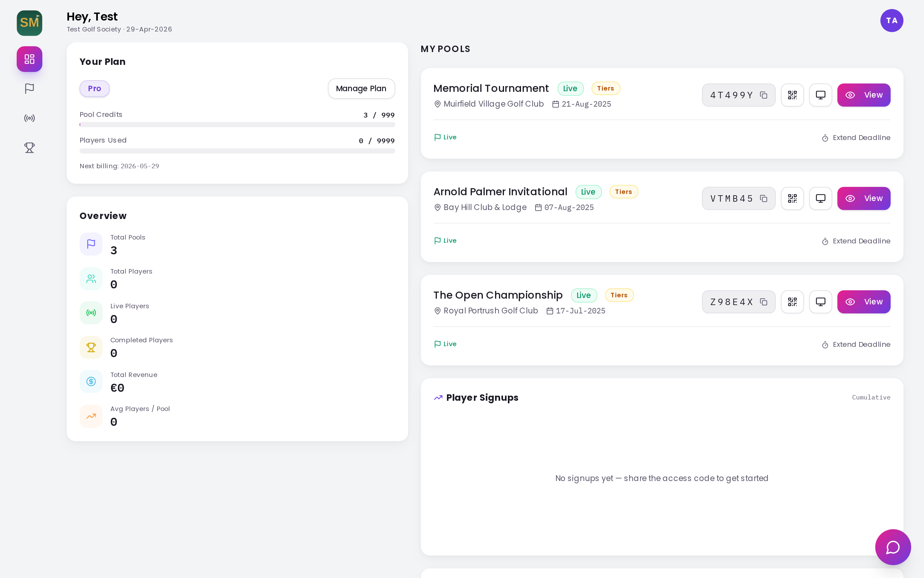Open display screen for Memorial Tournament

(820, 95)
